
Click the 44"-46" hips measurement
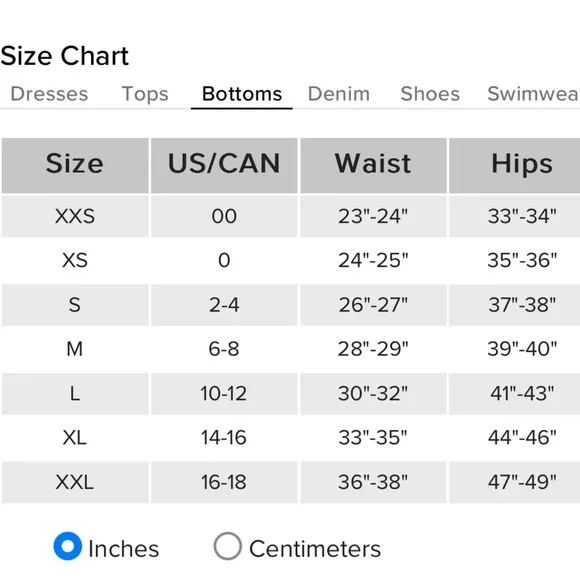click(522, 438)
